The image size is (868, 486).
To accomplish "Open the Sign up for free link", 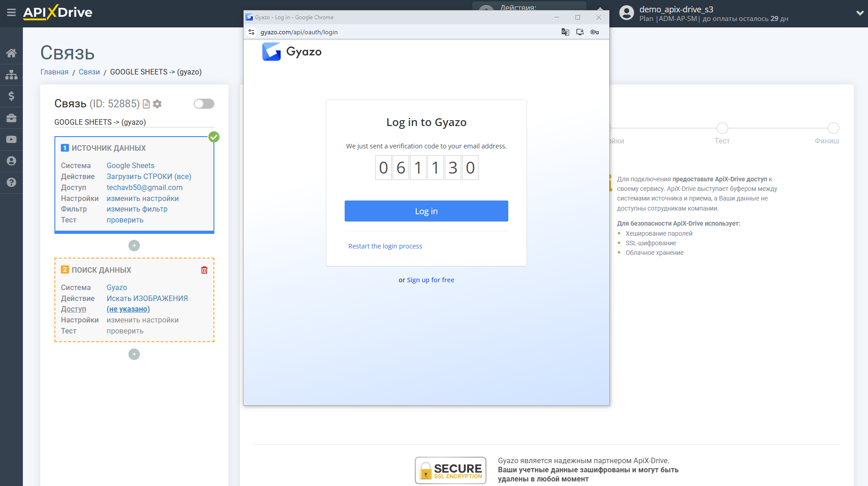I will [x=430, y=280].
